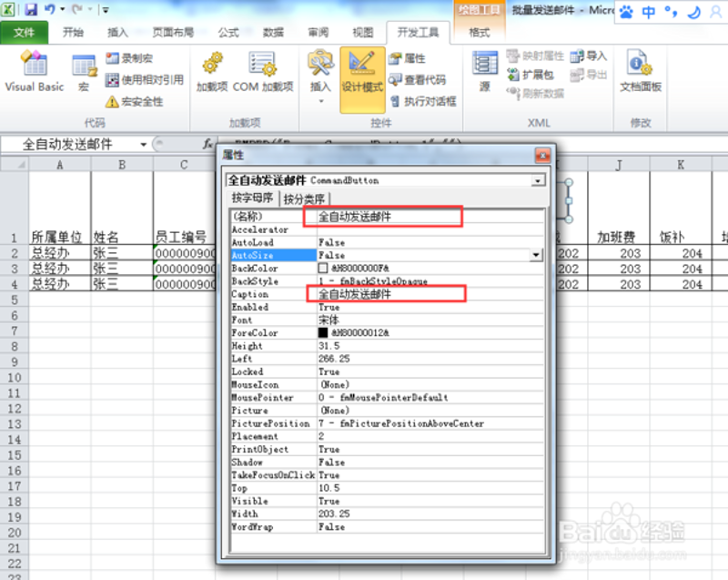Image resolution: width=728 pixels, height=580 pixels.
Task: Edit the (名称) property value
Action: click(x=430, y=217)
